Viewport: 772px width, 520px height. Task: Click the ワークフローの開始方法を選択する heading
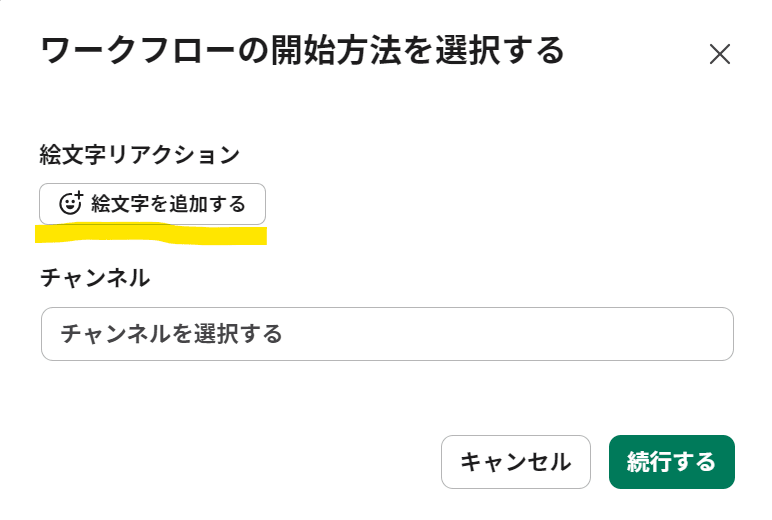tap(302, 51)
